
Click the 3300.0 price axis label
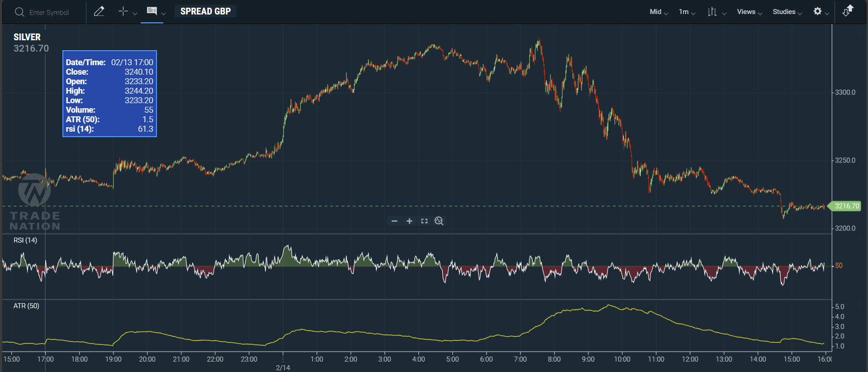point(845,92)
